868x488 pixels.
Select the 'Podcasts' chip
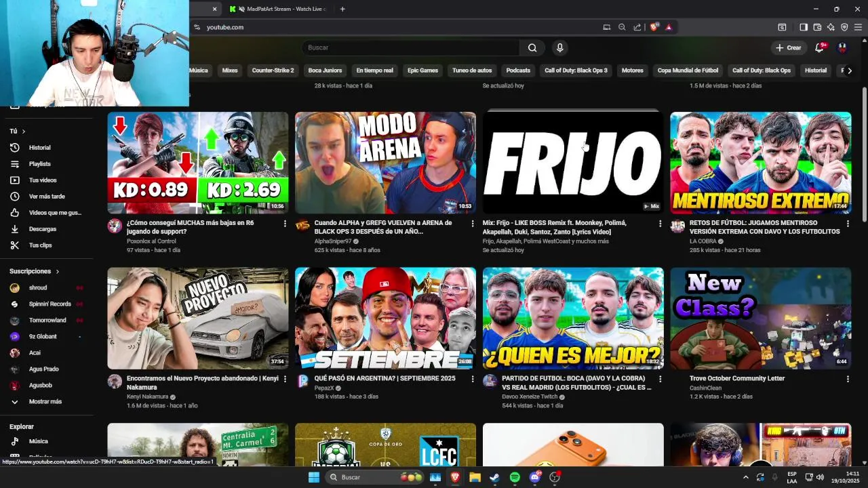(518, 70)
